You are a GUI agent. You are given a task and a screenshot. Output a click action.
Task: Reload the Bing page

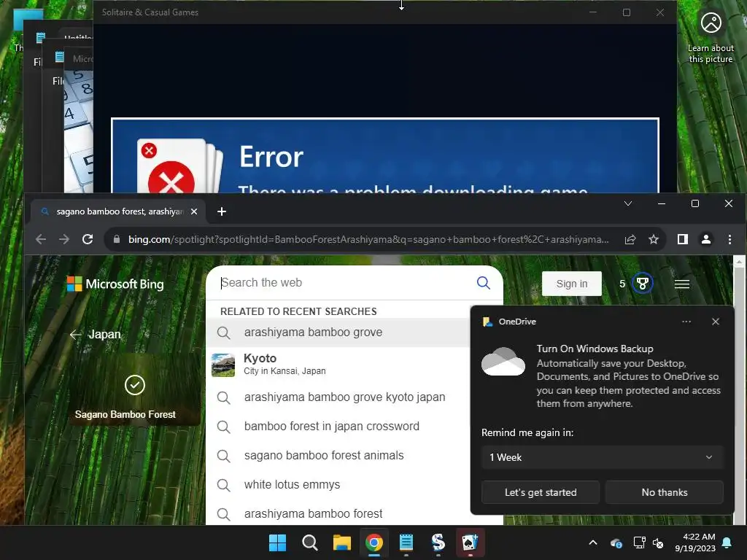click(x=88, y=239)
